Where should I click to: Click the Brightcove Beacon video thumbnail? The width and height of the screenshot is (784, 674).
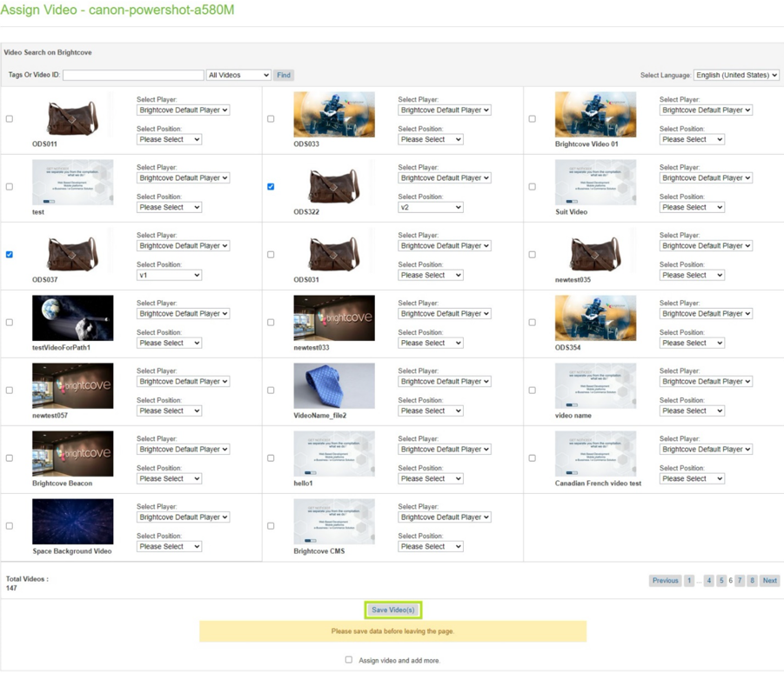[73, 453]
